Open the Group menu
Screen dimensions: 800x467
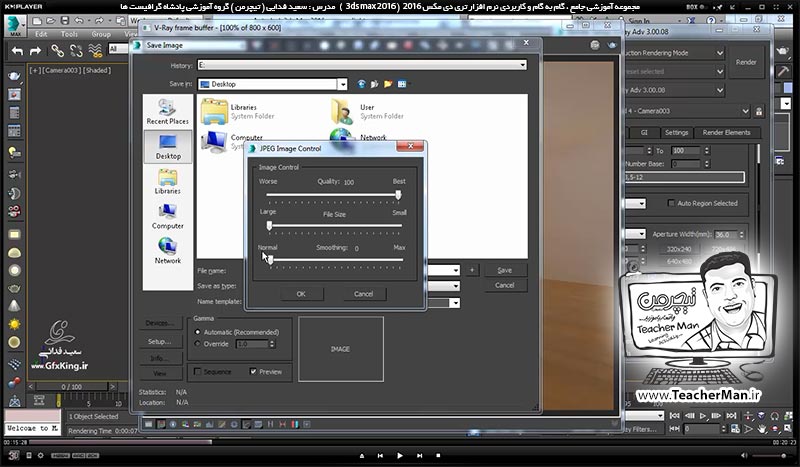101,34
